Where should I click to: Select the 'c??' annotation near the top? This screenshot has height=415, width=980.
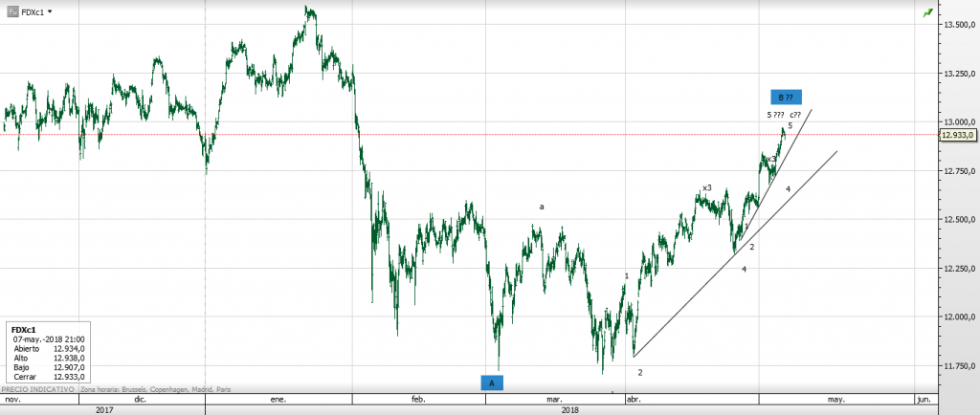point(795,115)
